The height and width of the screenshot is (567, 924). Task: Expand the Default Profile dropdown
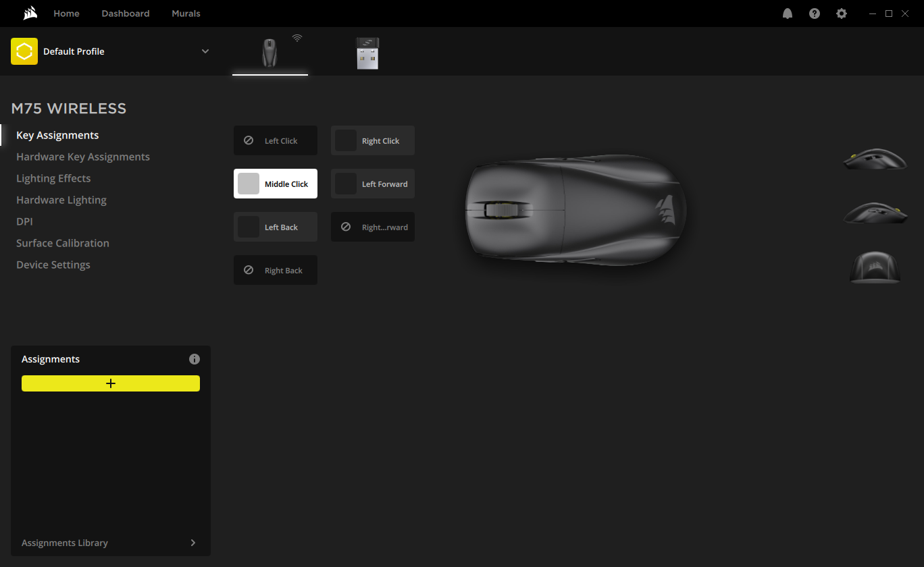(205, 51)
